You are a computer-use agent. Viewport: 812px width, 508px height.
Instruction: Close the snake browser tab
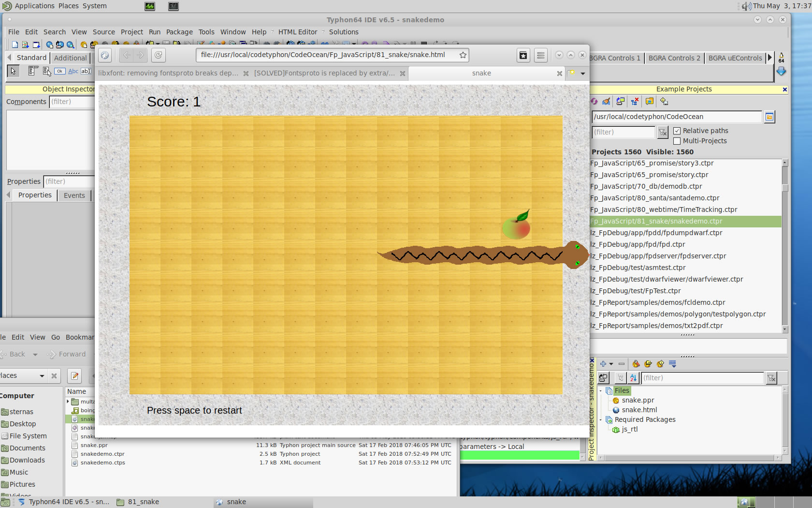559,74
